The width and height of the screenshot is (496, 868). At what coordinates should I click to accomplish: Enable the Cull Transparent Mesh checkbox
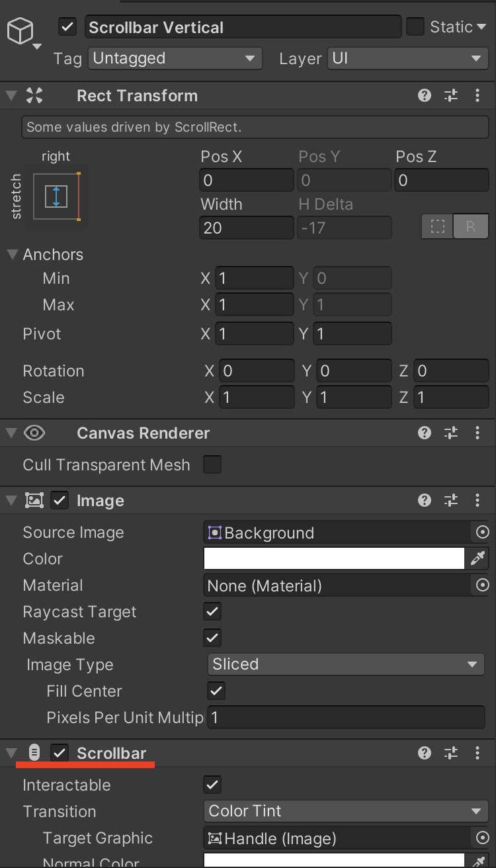tap(212, 464)
